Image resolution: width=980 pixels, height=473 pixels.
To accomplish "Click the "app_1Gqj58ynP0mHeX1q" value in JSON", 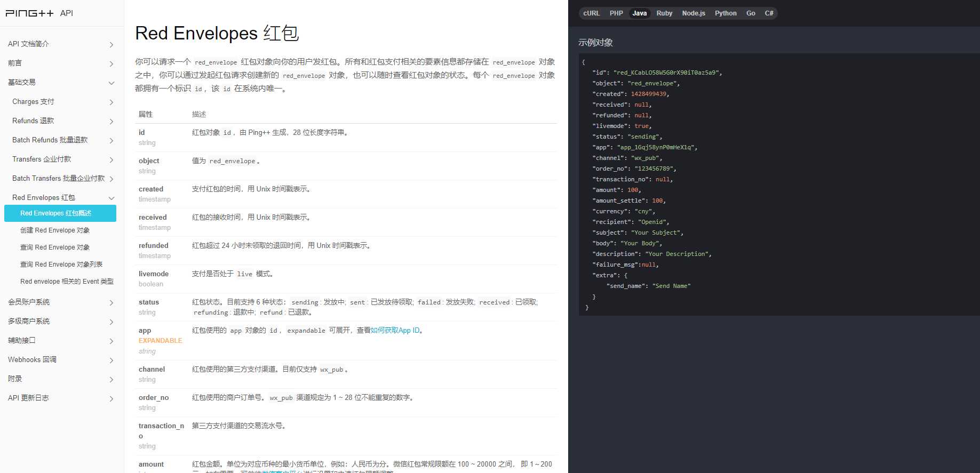I will coord(656,147).
